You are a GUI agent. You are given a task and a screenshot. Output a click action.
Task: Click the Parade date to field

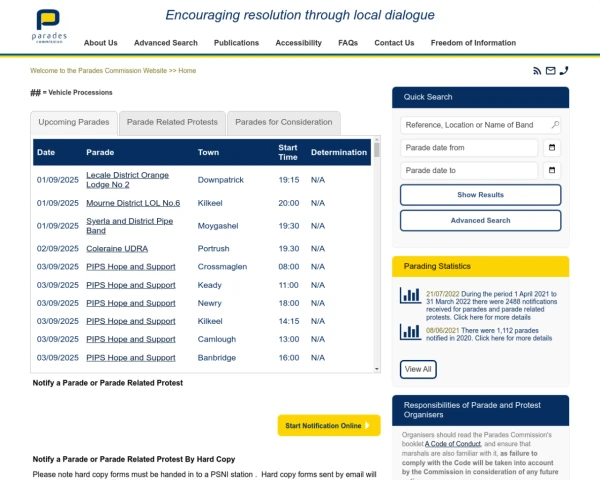coord(470,170)
